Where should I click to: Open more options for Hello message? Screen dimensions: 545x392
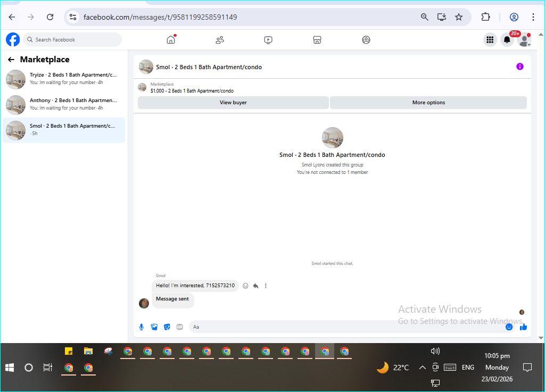pos(266,286)
